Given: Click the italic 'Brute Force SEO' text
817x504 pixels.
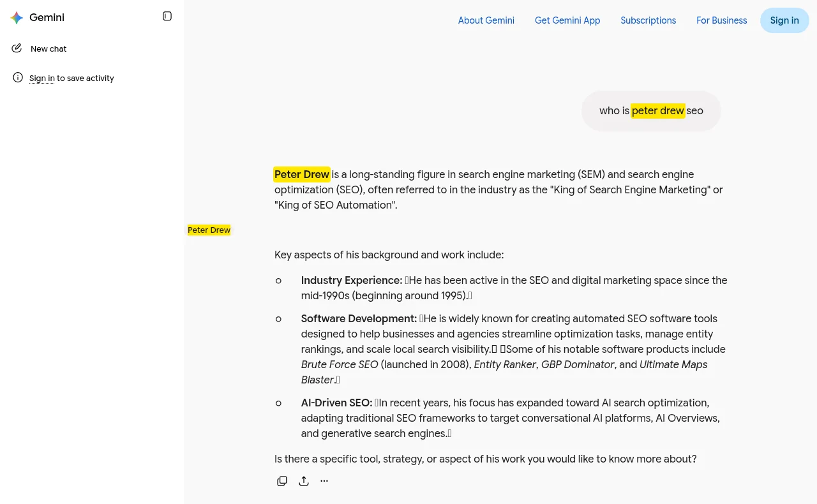Looking at the screenshot, I should pyautogui.click(x=340, y=364).
